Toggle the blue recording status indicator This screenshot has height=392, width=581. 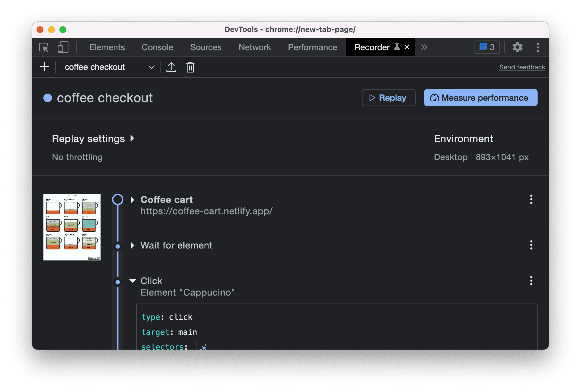tap(49, 98)
